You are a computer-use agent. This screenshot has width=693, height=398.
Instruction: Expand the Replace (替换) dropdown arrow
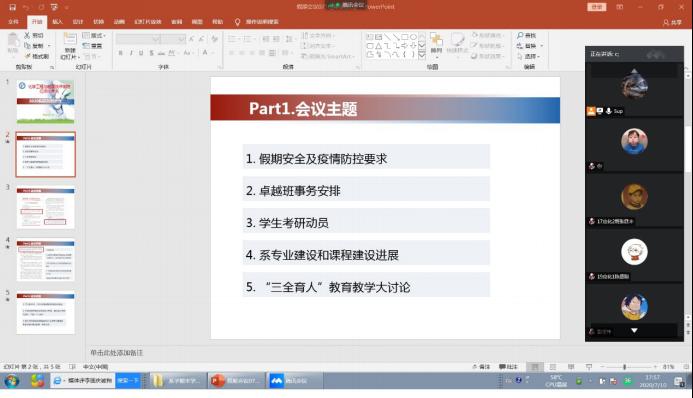[x=542, y=45]
